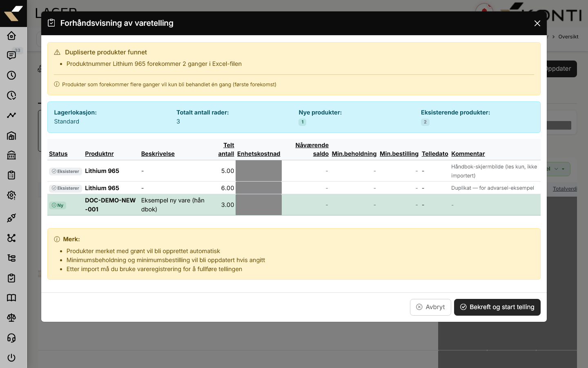The image size is (588, 368).
Task: Click the warning triangle icon in duplicate alert
Action: pyautogui.click(x=57, y=52)
